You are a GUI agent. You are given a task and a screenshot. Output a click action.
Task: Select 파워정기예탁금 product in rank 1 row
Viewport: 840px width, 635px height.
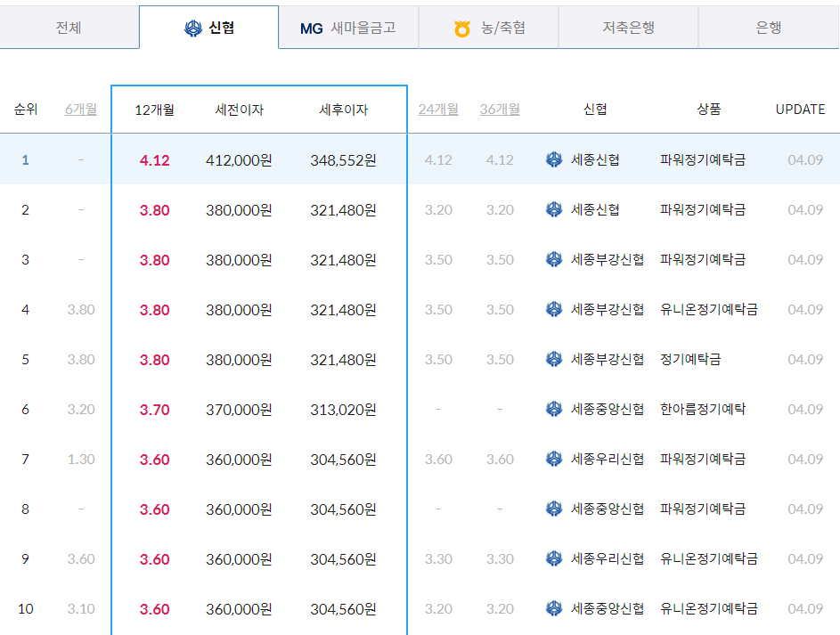click(x=703, y=159)
